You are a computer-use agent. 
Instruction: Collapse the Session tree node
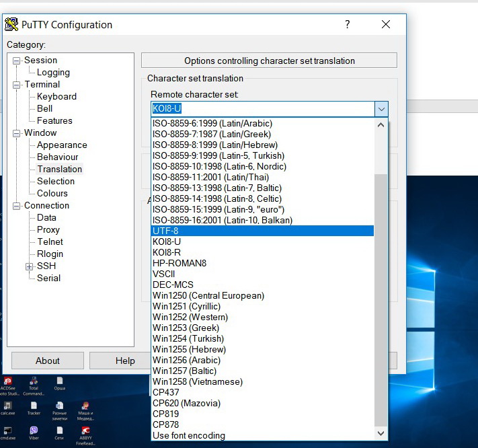click(16, 61)
